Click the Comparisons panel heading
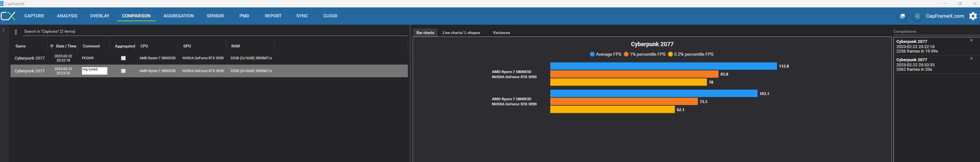 [x=905, y=31]
